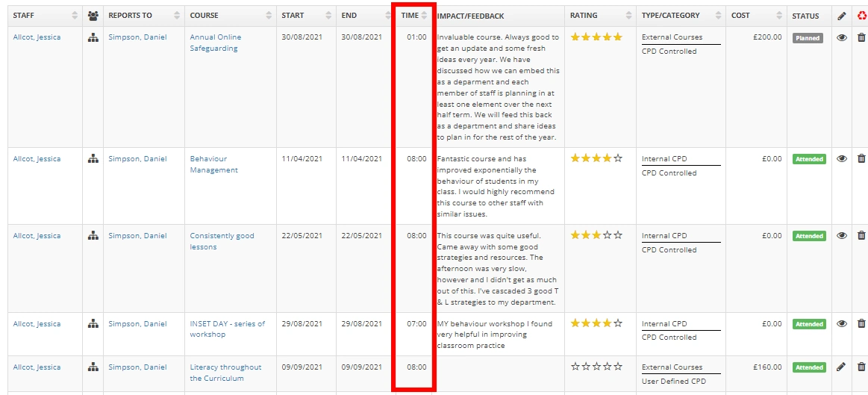The image size is (868, 395).
Task: View Annual Online Safeguarding record with eye icon
Action: pyautogui.click(x=842, y=37)
